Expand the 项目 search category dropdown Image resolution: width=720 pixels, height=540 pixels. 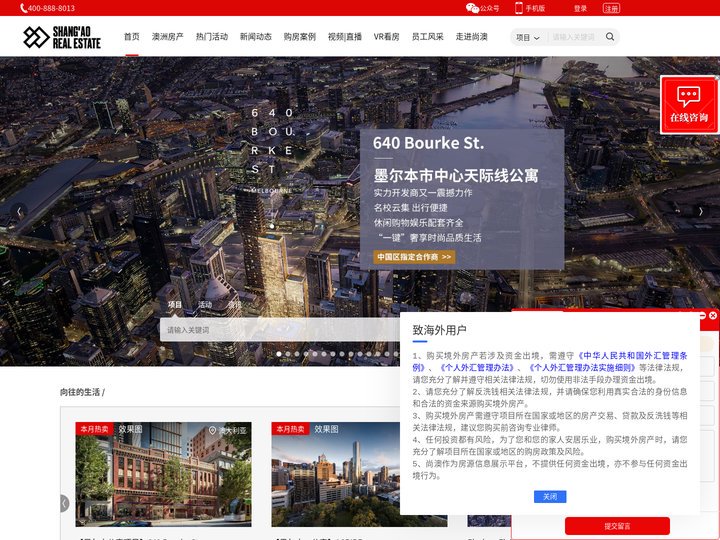coord(528,37)
